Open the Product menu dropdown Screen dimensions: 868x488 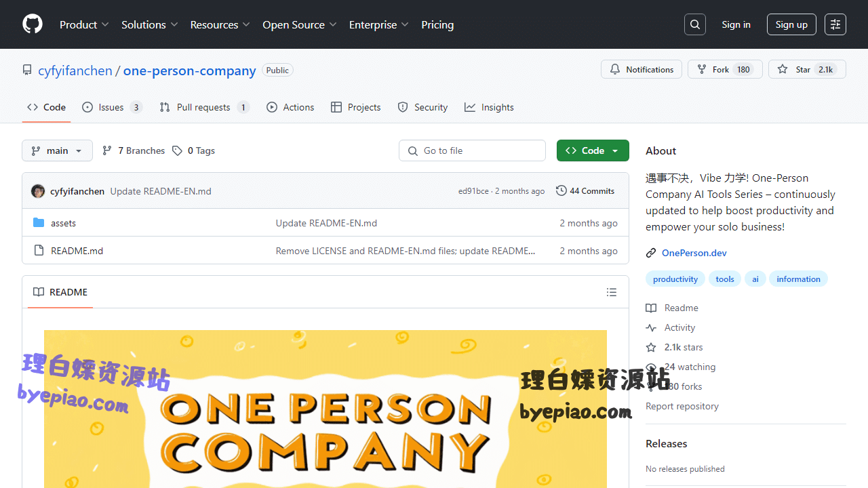84,24
